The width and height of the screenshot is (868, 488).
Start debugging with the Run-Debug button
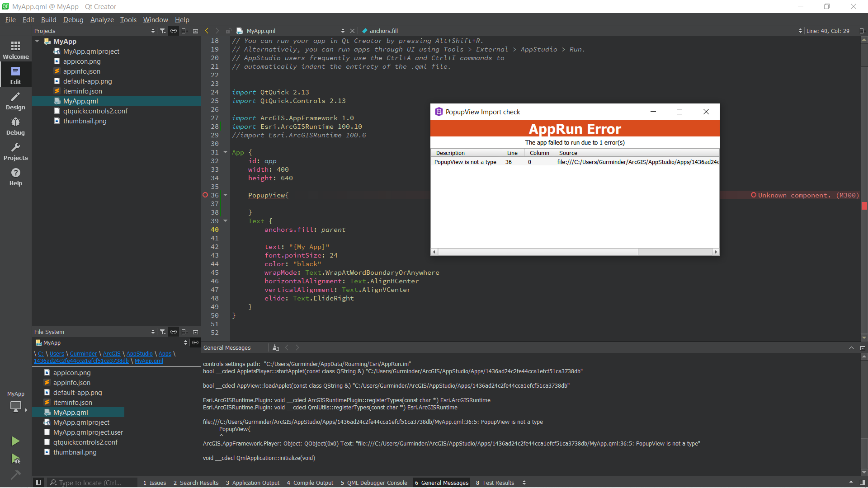coord(15,459)
